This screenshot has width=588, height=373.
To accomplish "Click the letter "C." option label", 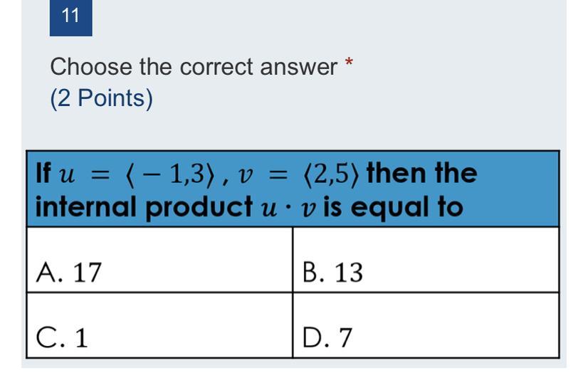I will [x=49, y=337].
